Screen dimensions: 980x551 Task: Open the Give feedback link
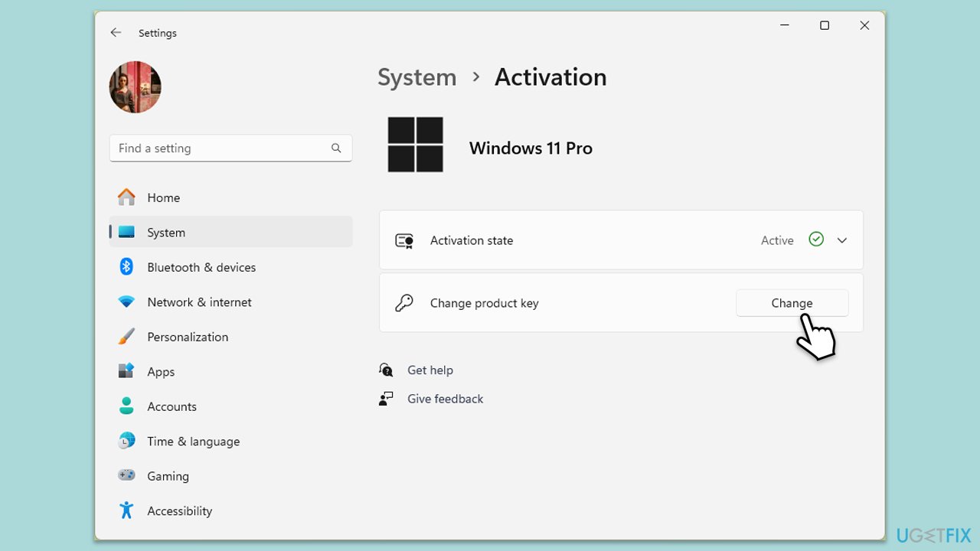click(x=446, y=399)
